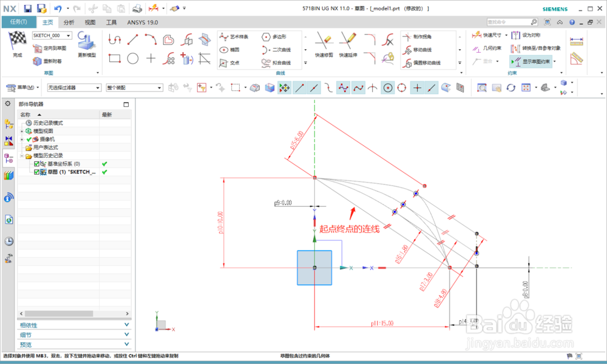Click 重新附着 reattach button

[47, 61]
